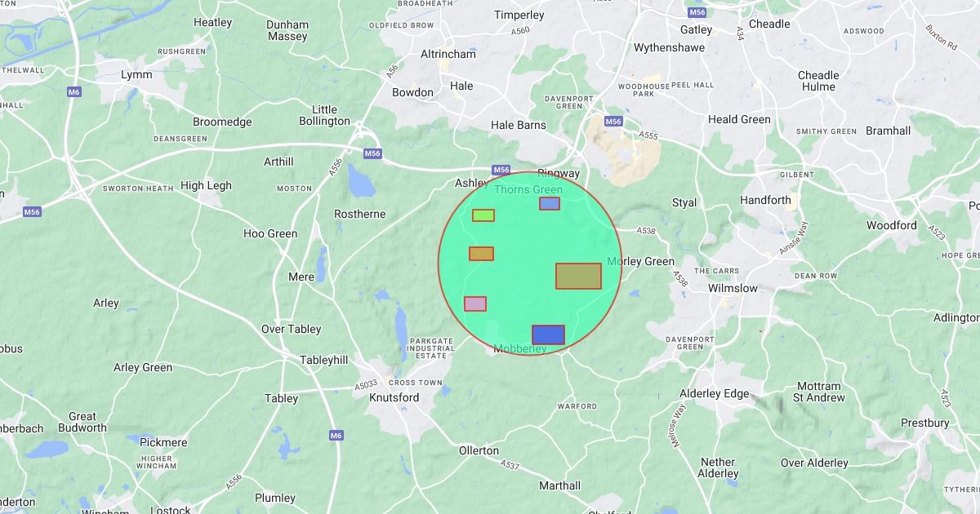Click the Bramhall label

click(x=888, y=131)
